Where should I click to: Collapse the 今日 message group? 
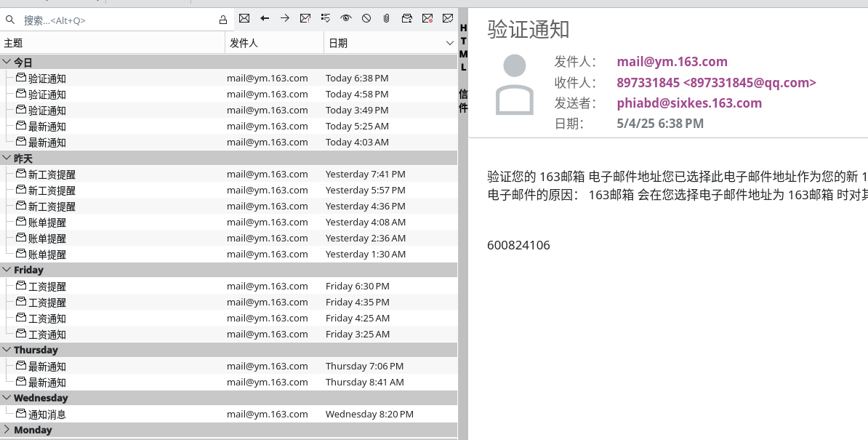[x=7, y=63]
